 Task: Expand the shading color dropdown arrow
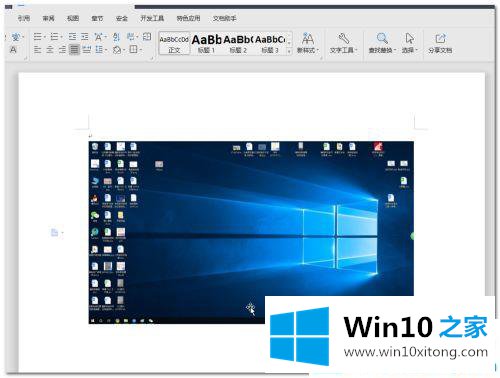click(x=124, y=50)
